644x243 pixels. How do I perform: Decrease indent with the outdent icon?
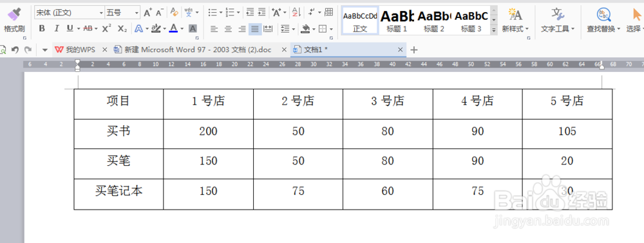pyautogui.click(x=250, y=13)
